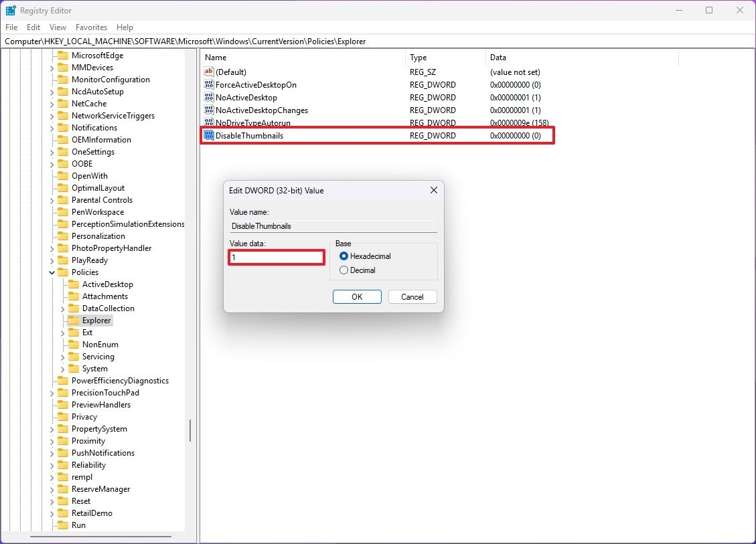Click the folder icon beside ActiveDesktop
Viewport: 756px width, 544px height.
pyautogui.click(x=74, y=284)
